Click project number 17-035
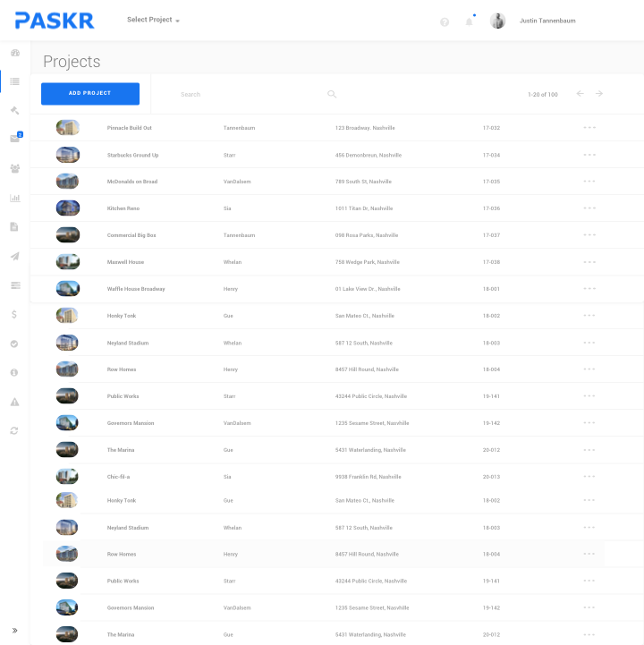The width and height of the screenshot is (644, 645). tap(491, 182)
